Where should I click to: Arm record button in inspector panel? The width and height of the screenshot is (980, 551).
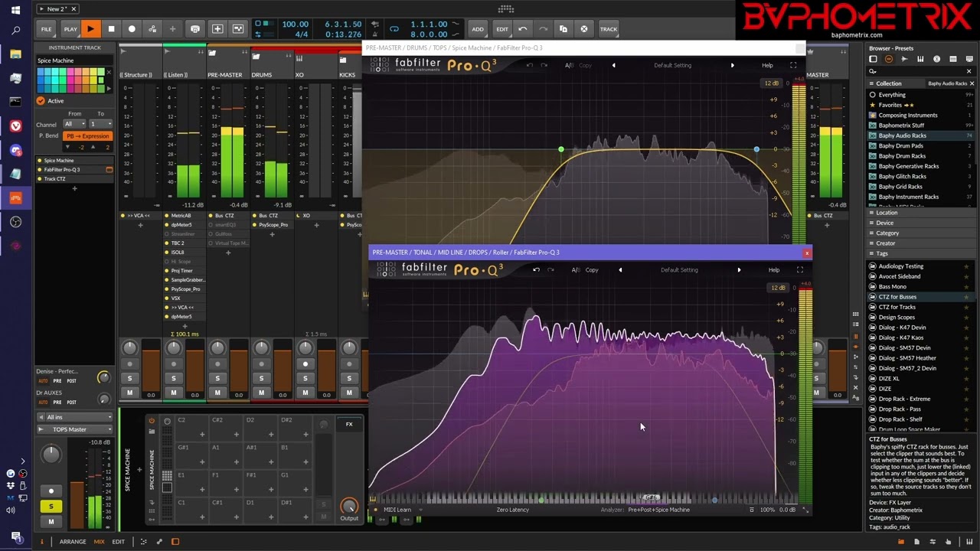51,491
